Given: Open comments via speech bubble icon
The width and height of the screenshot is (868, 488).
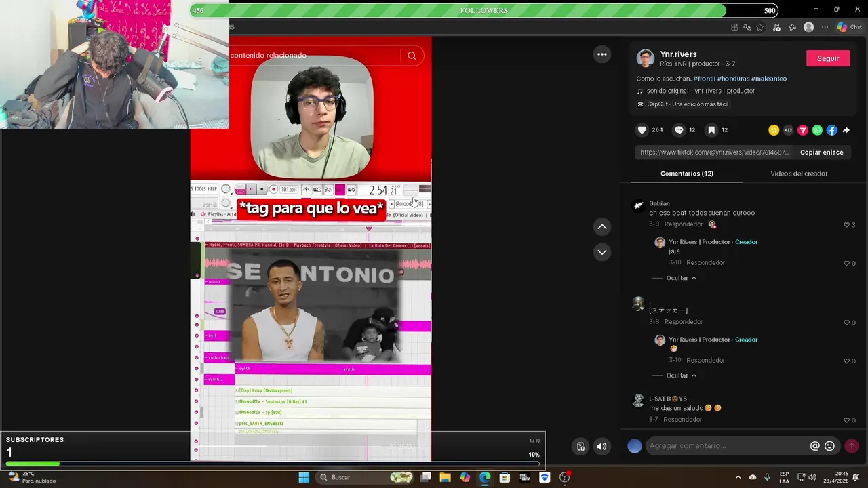Looking at the screenshot, I should tap(679, 130).
